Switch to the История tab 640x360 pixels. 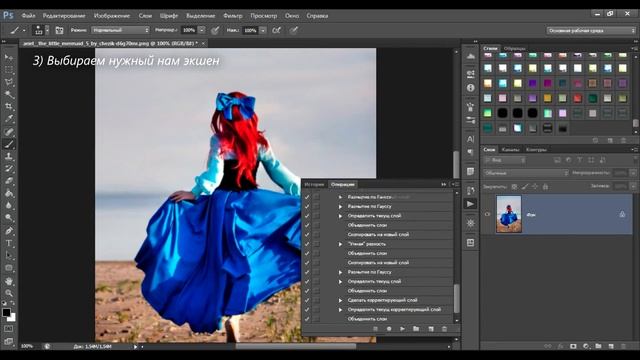[314, 184]
